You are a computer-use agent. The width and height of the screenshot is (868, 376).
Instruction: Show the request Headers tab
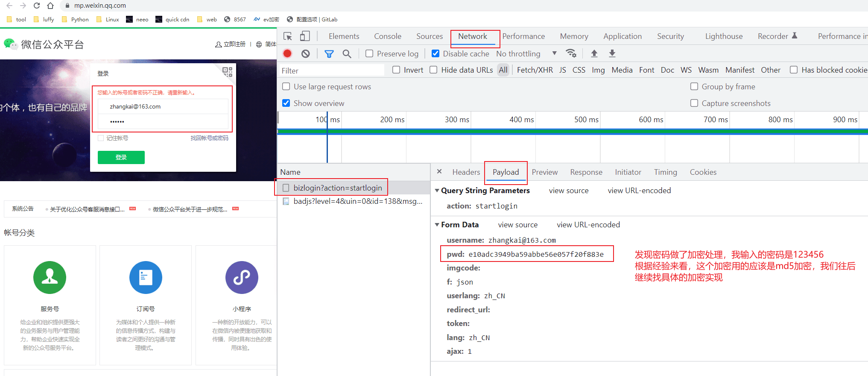pos(466,172)
